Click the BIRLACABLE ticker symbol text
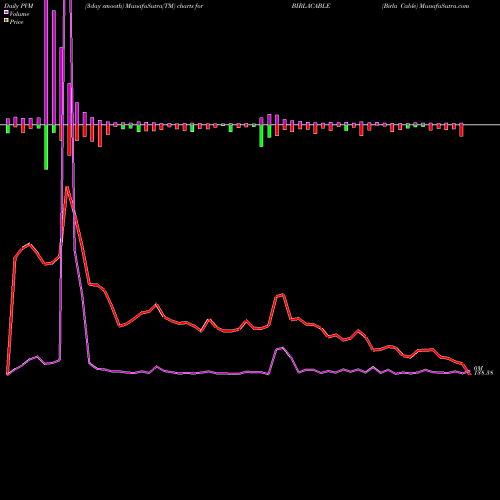 311,6
